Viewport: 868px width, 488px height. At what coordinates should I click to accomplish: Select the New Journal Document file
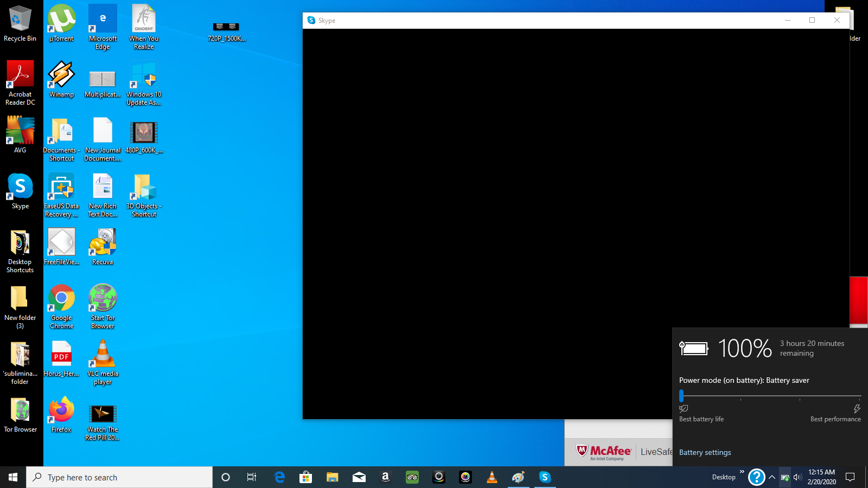tap(103, 139)
